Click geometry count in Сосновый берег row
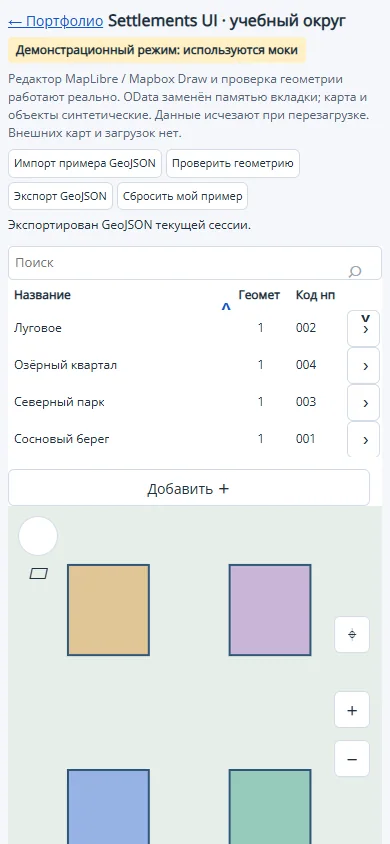The width and height of the screenshot is (390, 844). point(260,439)
